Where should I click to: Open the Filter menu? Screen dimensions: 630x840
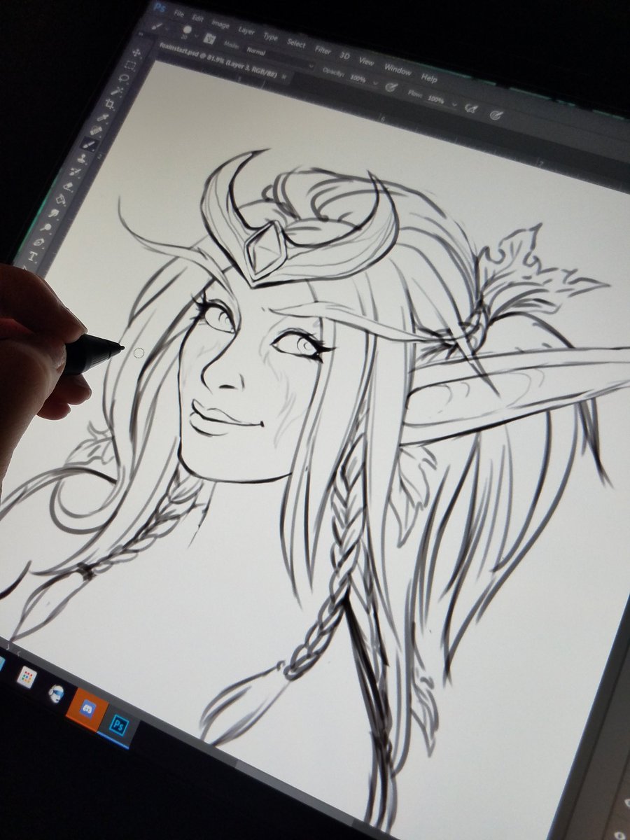pyautogui.click(x=323, y=50)
